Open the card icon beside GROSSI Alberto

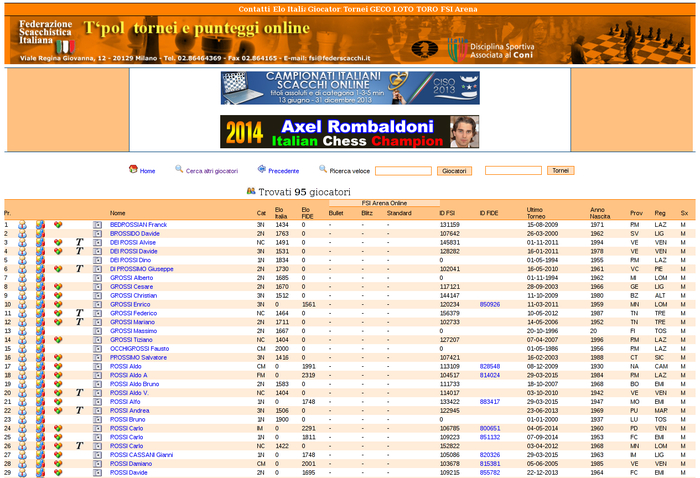pos(97,278)
